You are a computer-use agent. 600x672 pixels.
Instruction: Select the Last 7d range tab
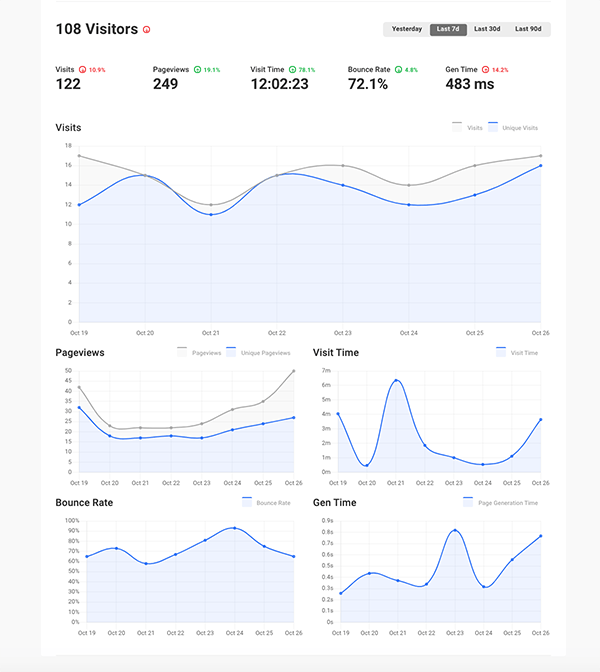point(447,29)
